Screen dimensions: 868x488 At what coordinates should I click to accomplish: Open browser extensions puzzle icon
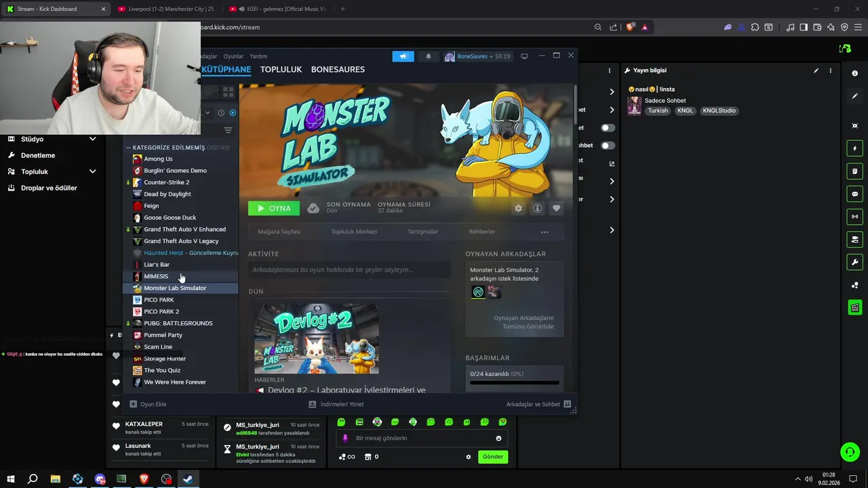tap(755, 27)
